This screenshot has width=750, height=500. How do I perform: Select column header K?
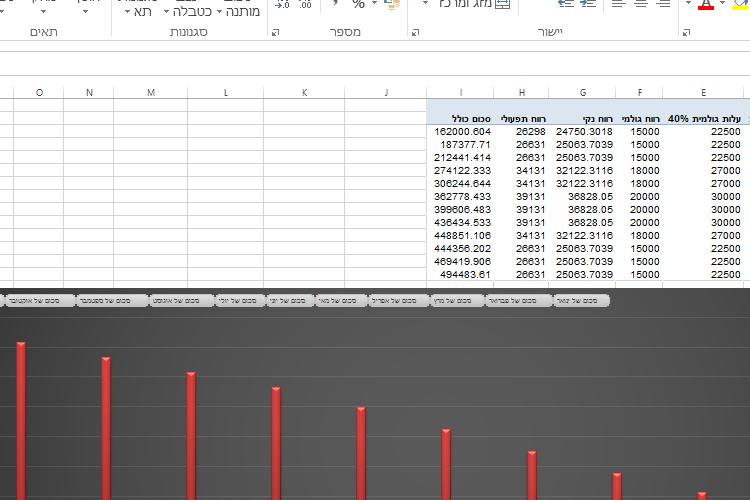304,93
